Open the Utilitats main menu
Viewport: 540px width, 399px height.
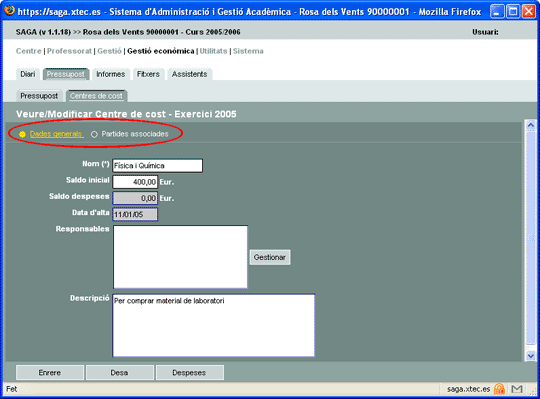[214, 51]
